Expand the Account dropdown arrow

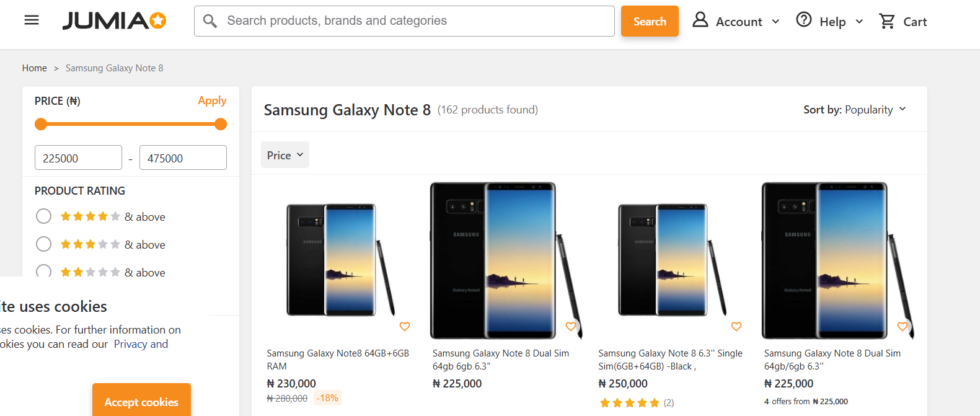(x=775, y=22)
